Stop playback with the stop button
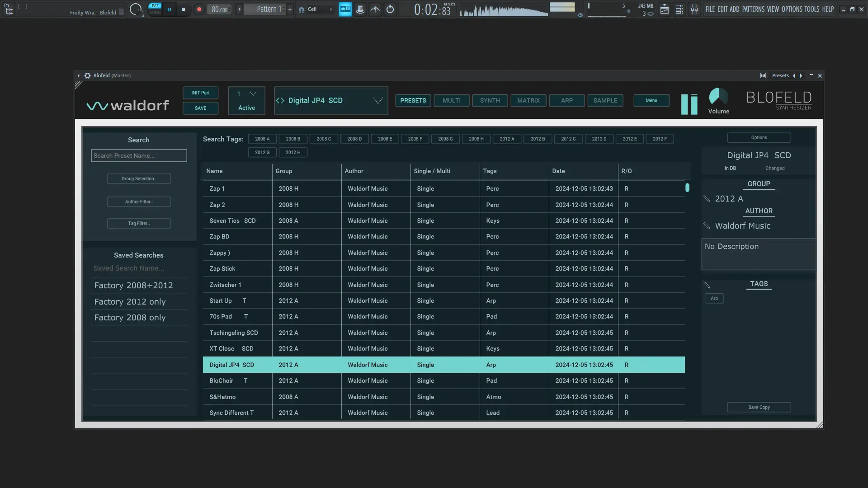 tap(183, 9)
